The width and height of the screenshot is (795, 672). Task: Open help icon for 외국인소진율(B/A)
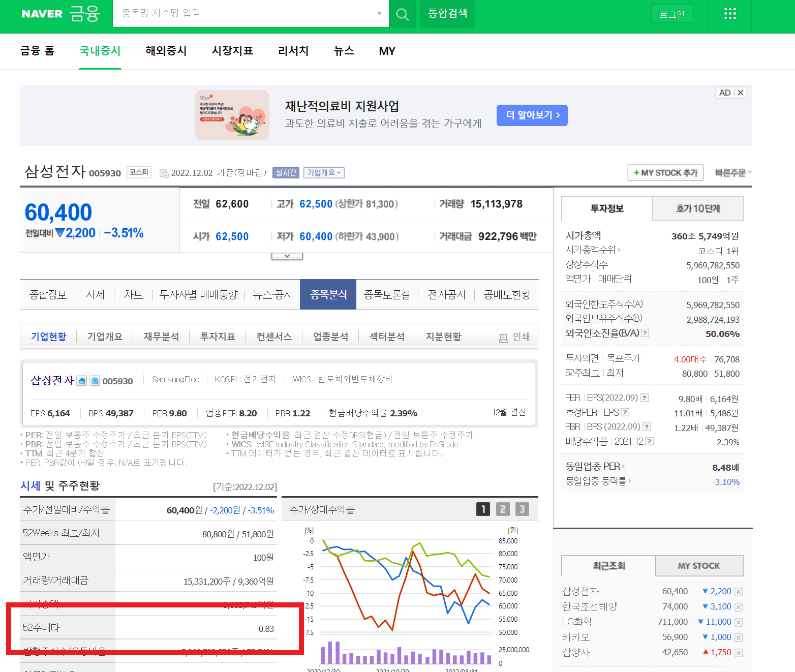click(x=645, y=333)
